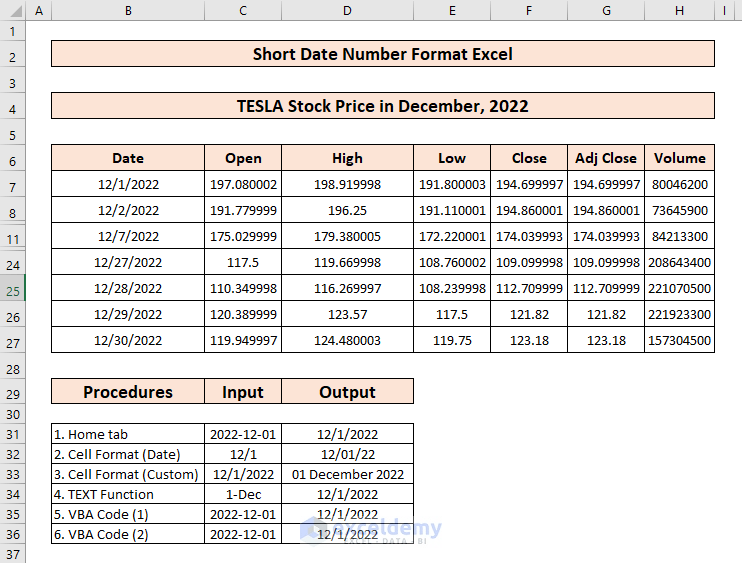Click Low value 119.75
The width and height of the screenshot is (742, 563).
point(452,340)
